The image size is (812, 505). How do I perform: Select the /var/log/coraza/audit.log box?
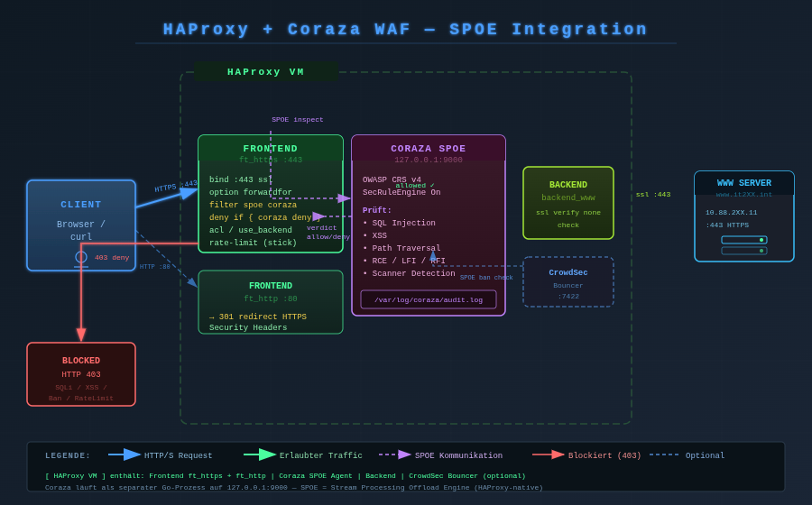click(429, 299)
